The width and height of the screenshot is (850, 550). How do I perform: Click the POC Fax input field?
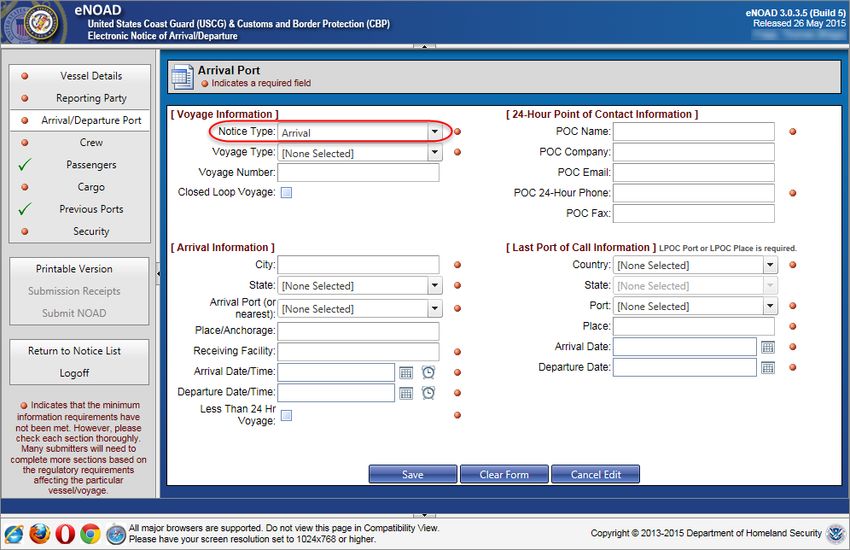[693, 213]
